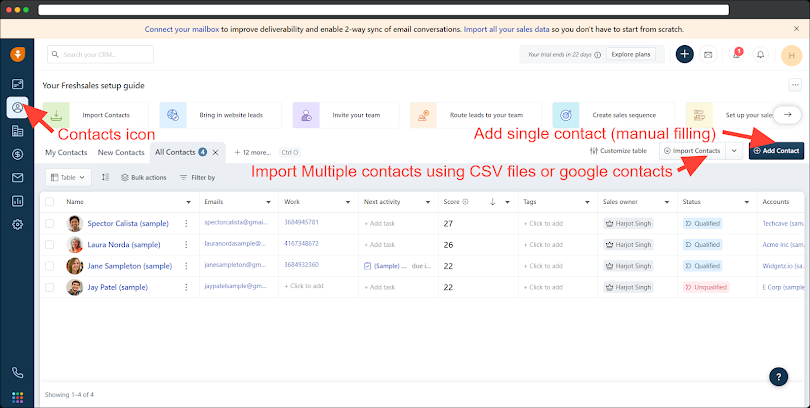Image resolution: width=810 pixels, height=408 pixels.
Task: Switch to the New Contacts tab
Action: point(121,152)
